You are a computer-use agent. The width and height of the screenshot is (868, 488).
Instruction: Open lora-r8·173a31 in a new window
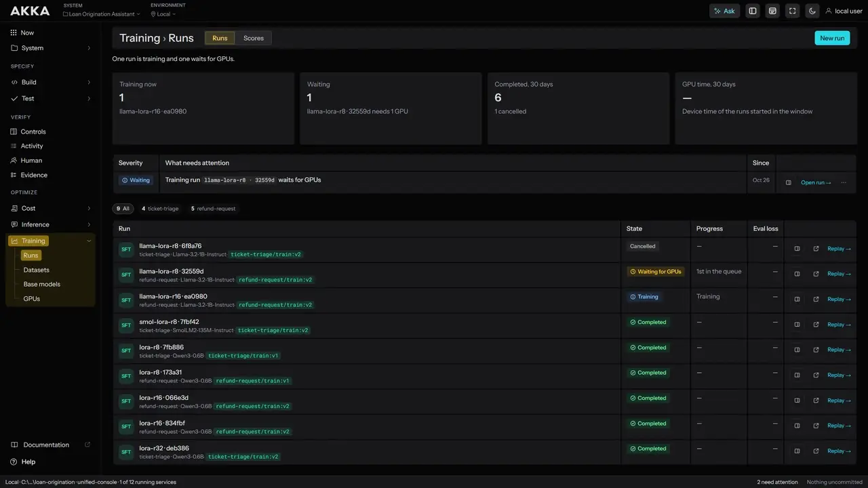tap(816, 375)
